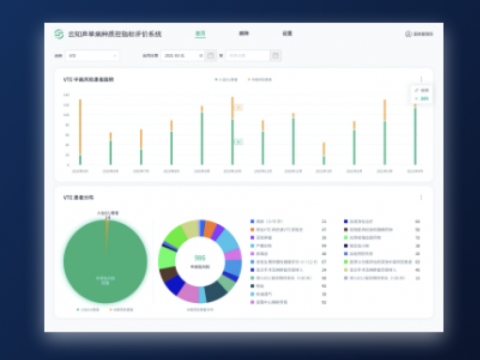Expand the VTE disease dropdown
The image size is (480, 360).
click(92, 56)
